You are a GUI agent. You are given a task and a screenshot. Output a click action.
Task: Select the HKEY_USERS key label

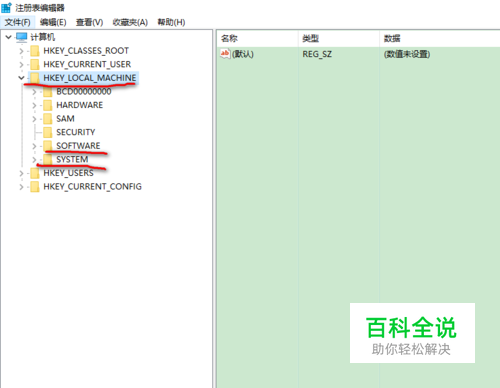68,173
